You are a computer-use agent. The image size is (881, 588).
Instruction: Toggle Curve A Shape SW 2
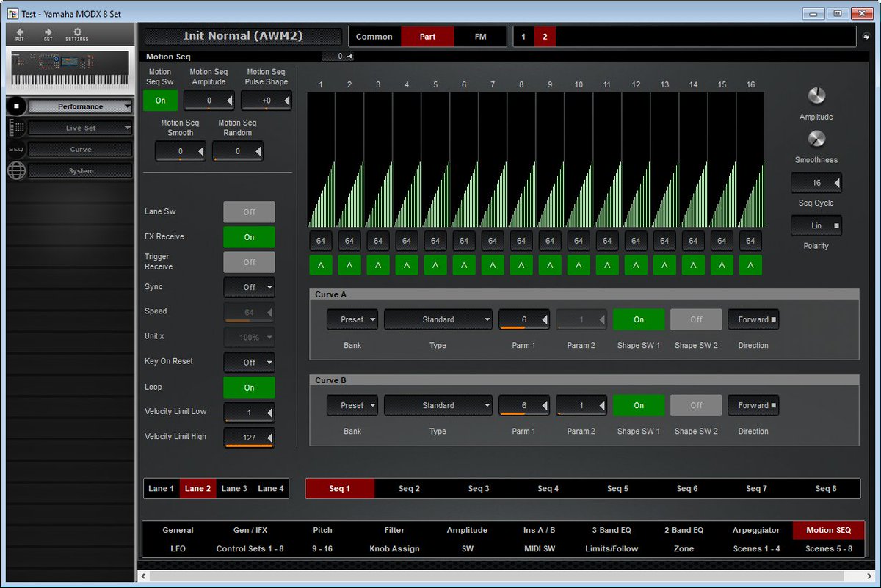click(x=696, y=319)
